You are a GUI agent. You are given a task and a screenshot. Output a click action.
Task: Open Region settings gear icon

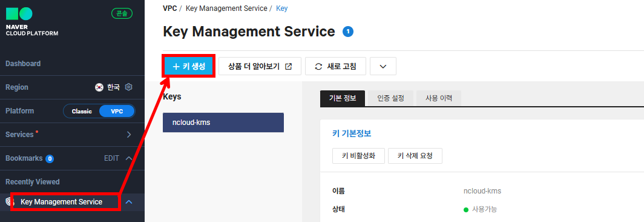pyautogui.click(x=128, y=87)
